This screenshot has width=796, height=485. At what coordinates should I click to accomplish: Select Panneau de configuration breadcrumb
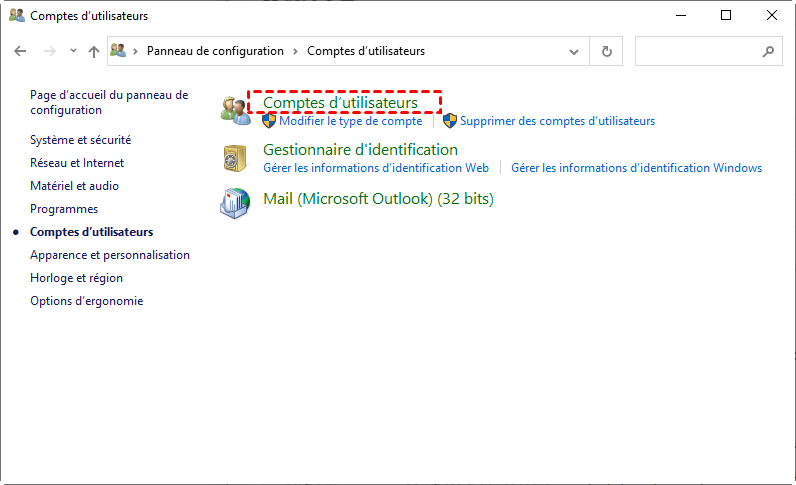point(215,51)
